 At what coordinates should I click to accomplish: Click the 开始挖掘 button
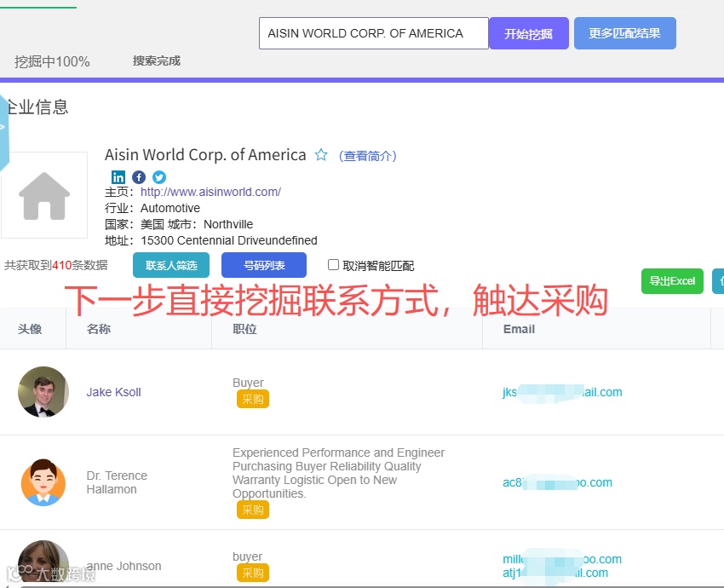tap(529, 33)
